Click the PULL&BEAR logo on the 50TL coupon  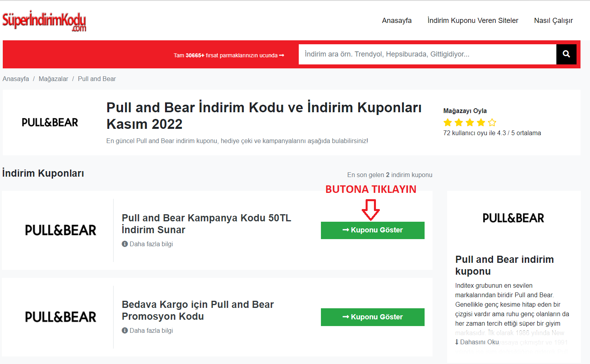pos(60,230)
